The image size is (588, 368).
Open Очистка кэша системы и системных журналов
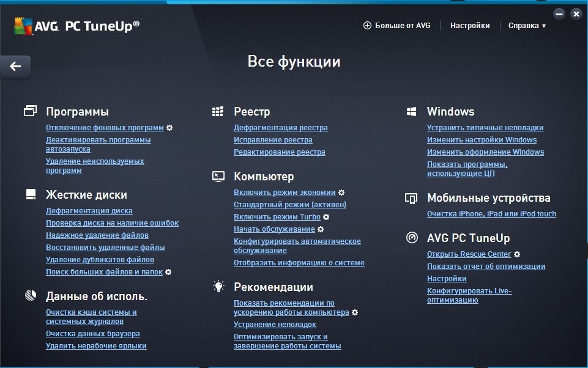coord(91,317)
